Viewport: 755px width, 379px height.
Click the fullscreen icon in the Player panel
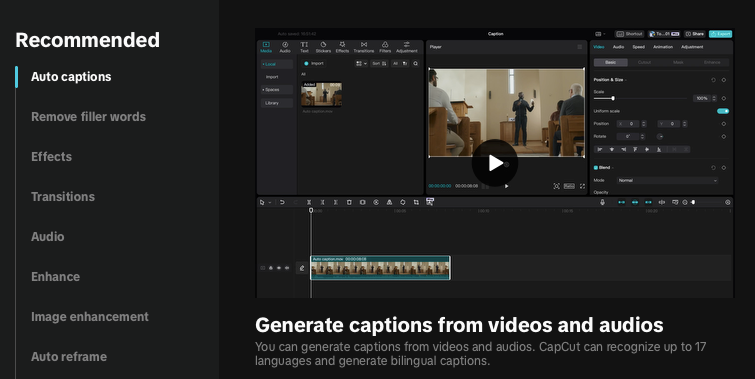(x=582, y=186)
